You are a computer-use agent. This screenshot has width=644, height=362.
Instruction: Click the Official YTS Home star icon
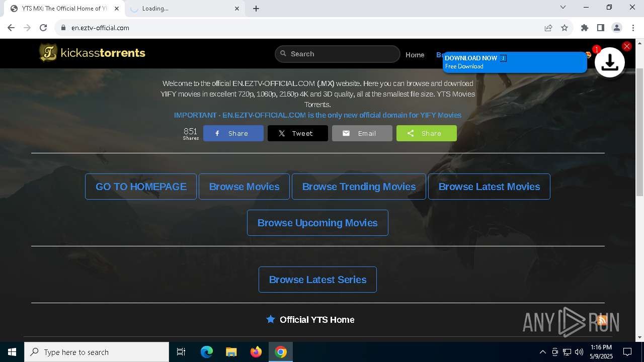(x=271, y=319)
